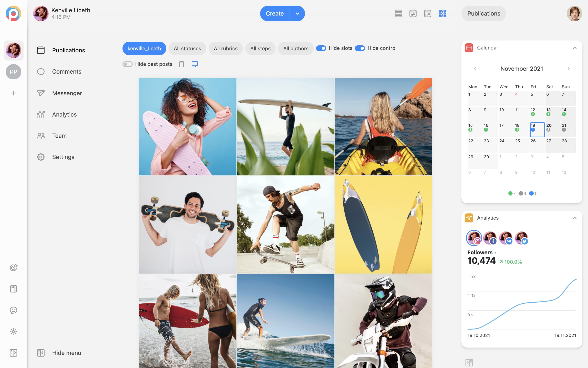Open All steps filter
Image resolution: width=588 pixels, height=368 pixels.
[x=261, y=48]
